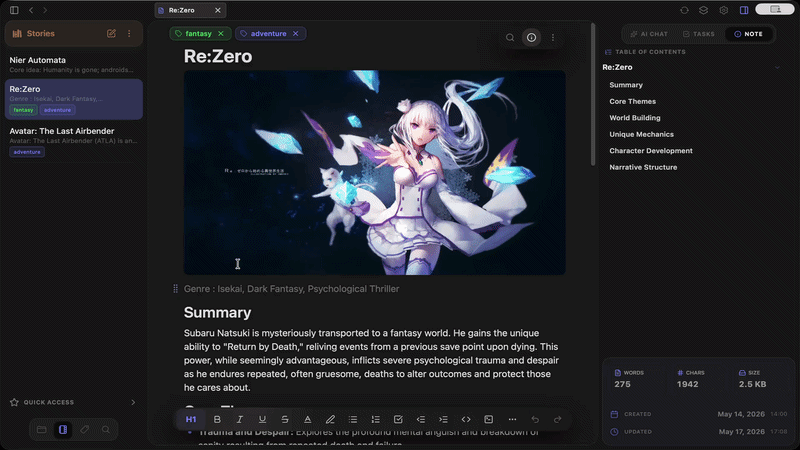Go forward with the right arrow

pos(45,10)
